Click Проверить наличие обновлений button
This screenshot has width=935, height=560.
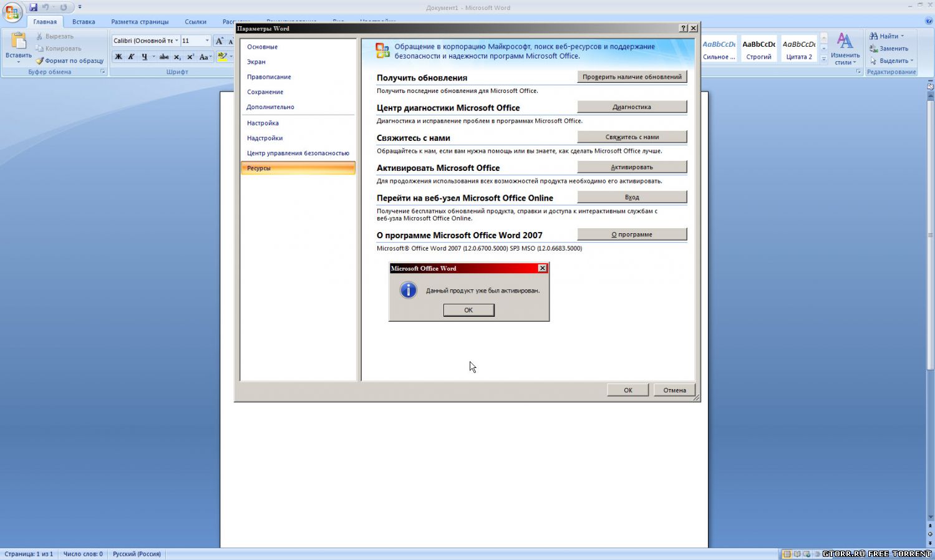(x=632, y=77)
